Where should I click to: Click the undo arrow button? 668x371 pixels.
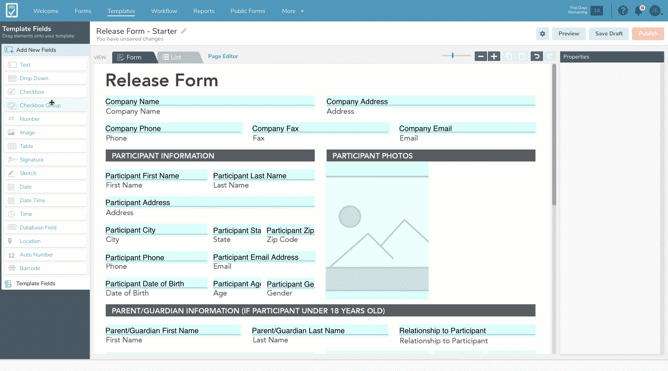pyautogui.click(x=536, y=56)
